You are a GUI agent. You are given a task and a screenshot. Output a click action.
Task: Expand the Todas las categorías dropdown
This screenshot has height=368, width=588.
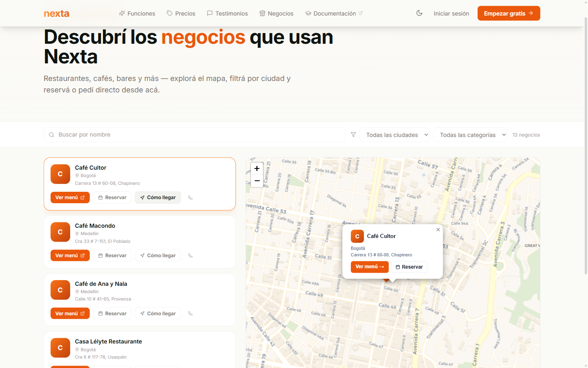pyautogui.click(x=470, y=135)
